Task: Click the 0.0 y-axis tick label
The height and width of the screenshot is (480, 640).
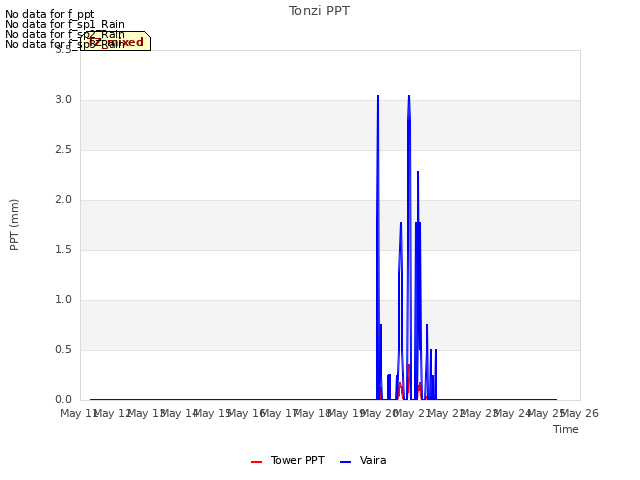Action: pos(64,400)
